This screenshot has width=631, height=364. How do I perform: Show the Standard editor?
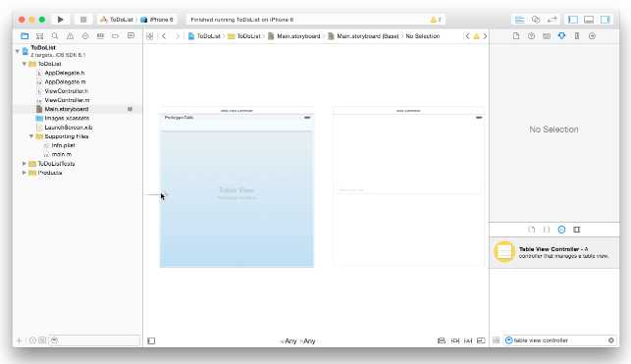coord(519,20)
